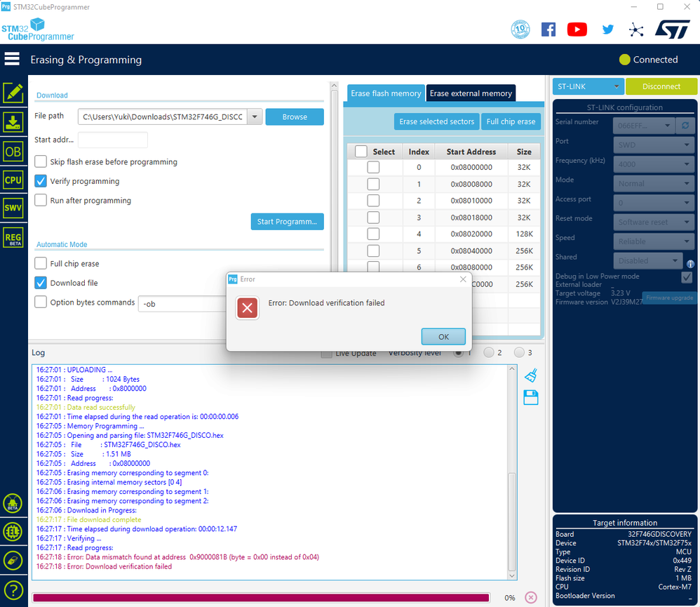Close the Error dialog with X
The width and height of the screenshot is (700, 607).
click(463, 279)
